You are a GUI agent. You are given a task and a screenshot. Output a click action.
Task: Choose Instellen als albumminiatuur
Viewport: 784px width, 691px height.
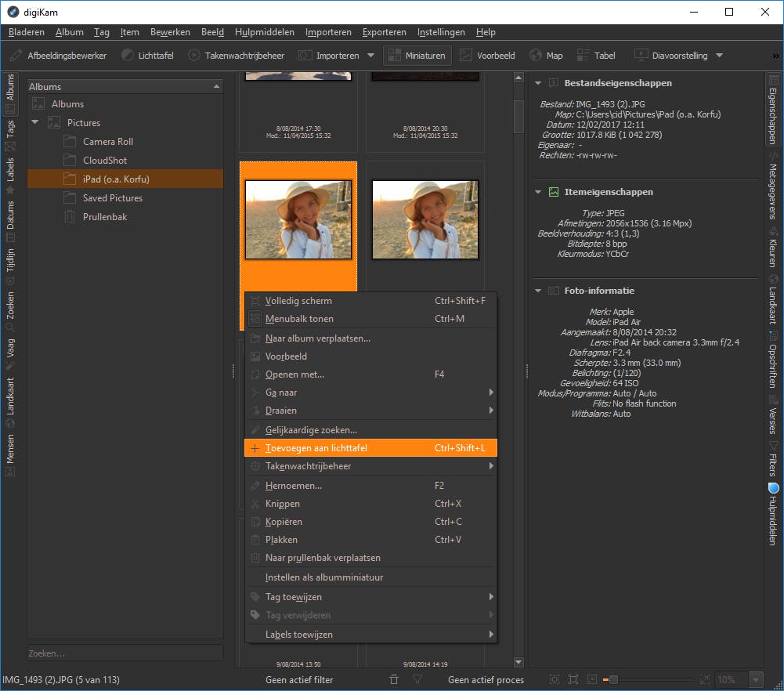370,577
